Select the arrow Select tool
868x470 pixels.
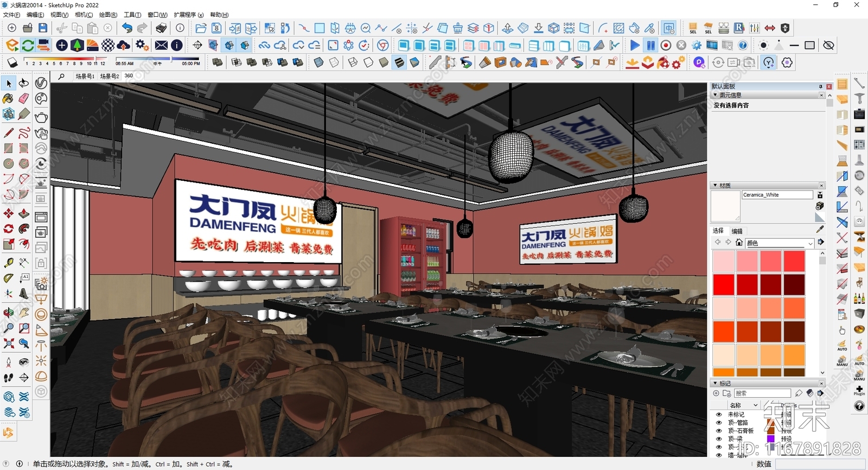coord(9,83)
